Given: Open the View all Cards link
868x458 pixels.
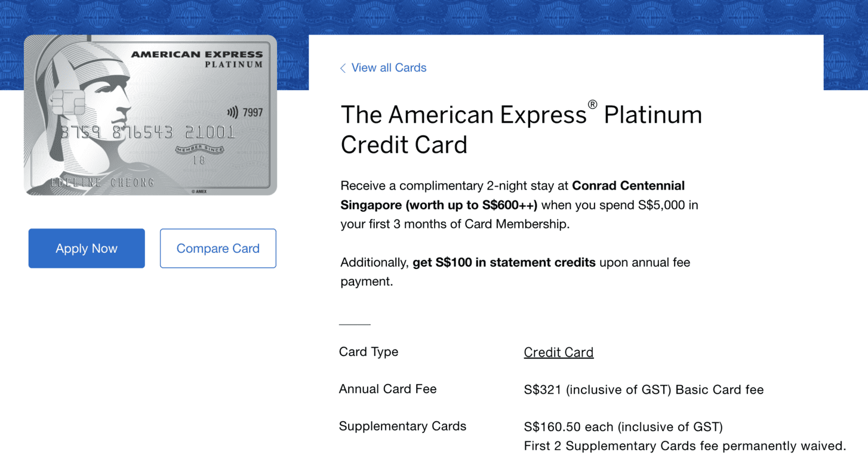Looking at the screenshot, I should [388, 67].
